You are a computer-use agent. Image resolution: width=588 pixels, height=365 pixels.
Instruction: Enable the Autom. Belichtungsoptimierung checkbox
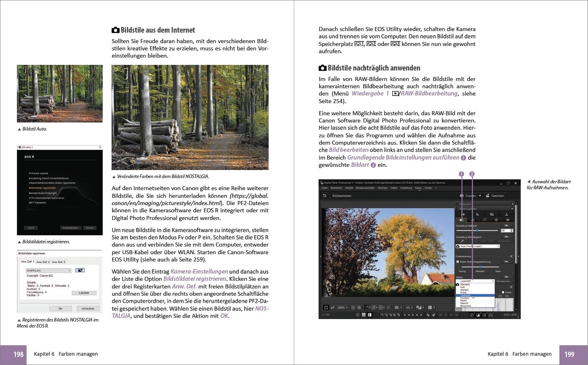click(457, 261)
